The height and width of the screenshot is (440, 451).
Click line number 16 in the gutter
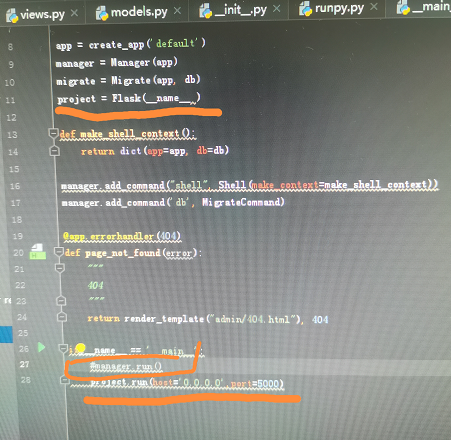[15, 186]
